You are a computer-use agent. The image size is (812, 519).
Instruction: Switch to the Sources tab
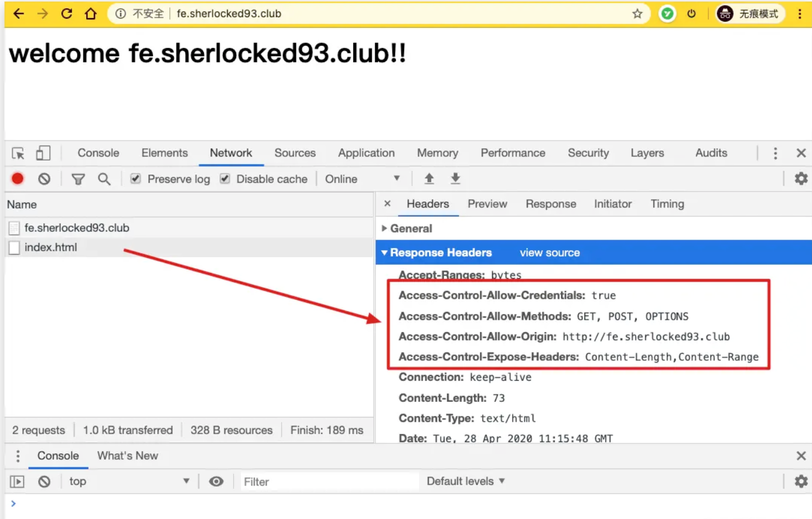[295, 153]
